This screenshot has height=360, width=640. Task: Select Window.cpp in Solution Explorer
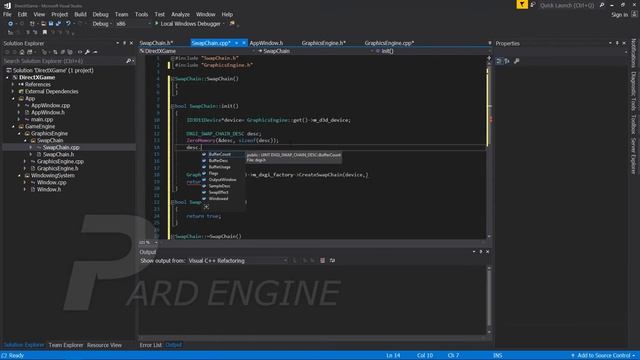pyautogui.click(x=51, y=182)
